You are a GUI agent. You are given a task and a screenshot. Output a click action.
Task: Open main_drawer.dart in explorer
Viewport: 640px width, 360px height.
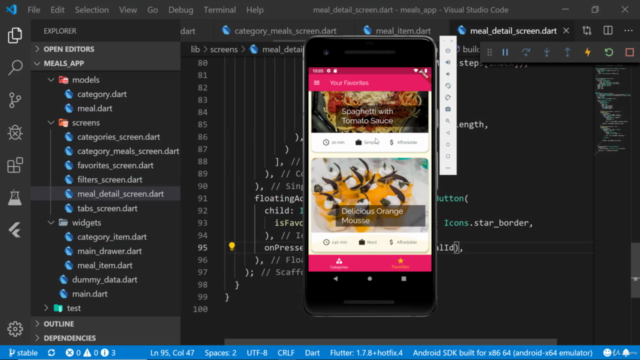pyautogui.click(x=109, y=251)
